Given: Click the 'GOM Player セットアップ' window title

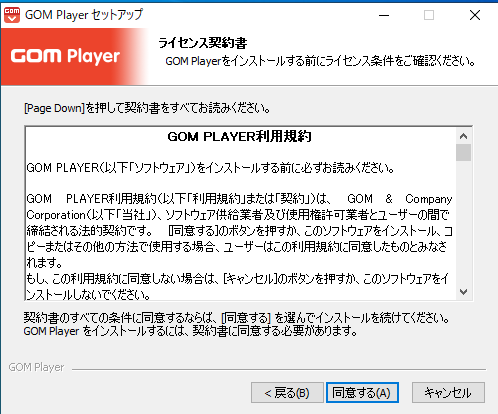Looking at the screenshot, I should (x=84, y=15).
